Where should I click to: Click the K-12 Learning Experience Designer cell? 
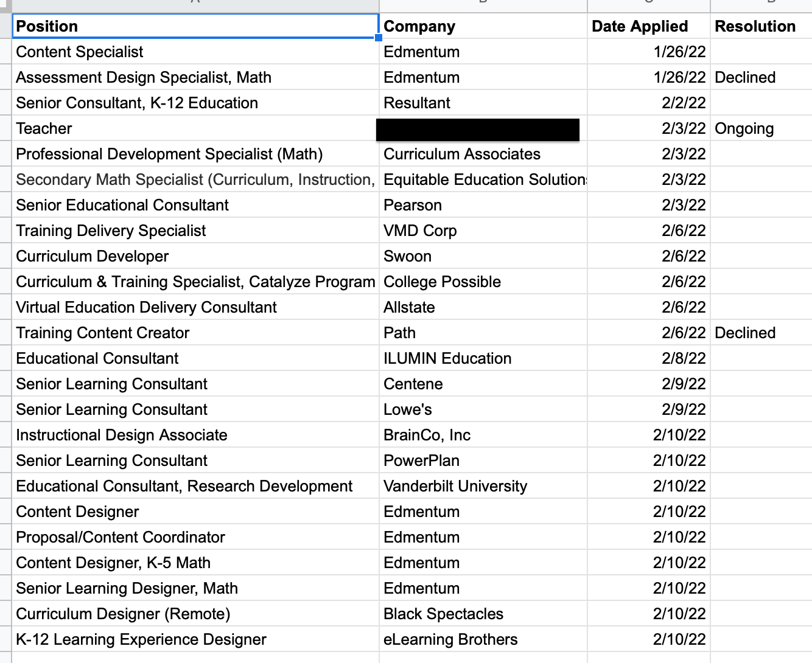coord(195,639)
